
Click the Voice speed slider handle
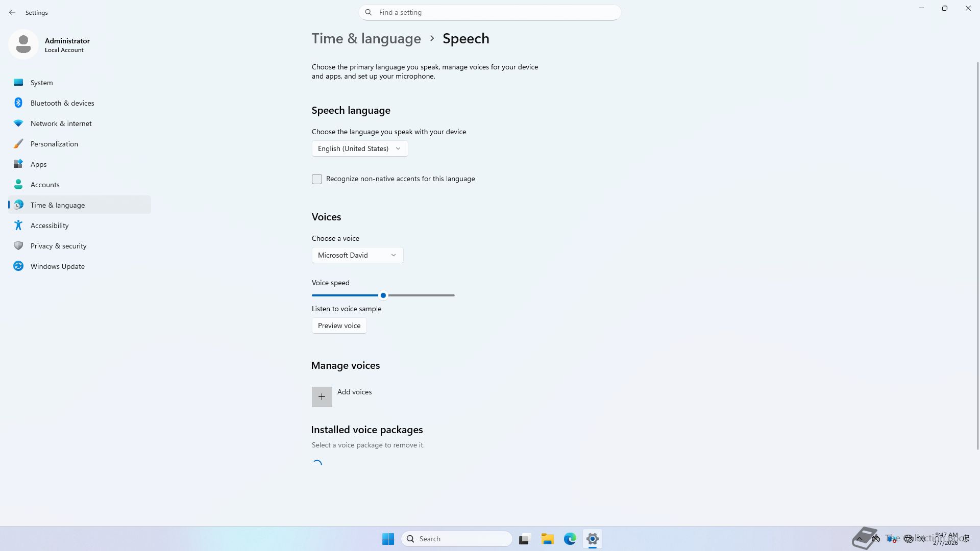[x=383, y=295]
